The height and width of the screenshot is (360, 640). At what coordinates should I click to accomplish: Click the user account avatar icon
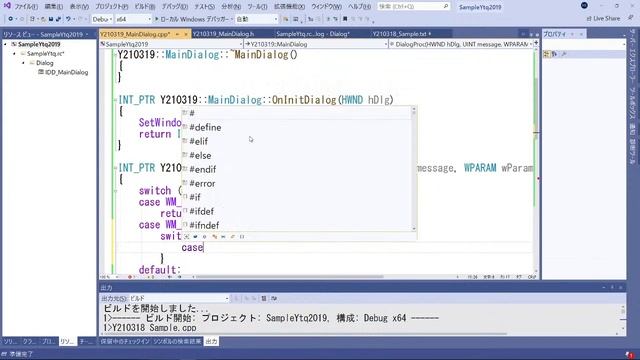click(x=584, y=6)
